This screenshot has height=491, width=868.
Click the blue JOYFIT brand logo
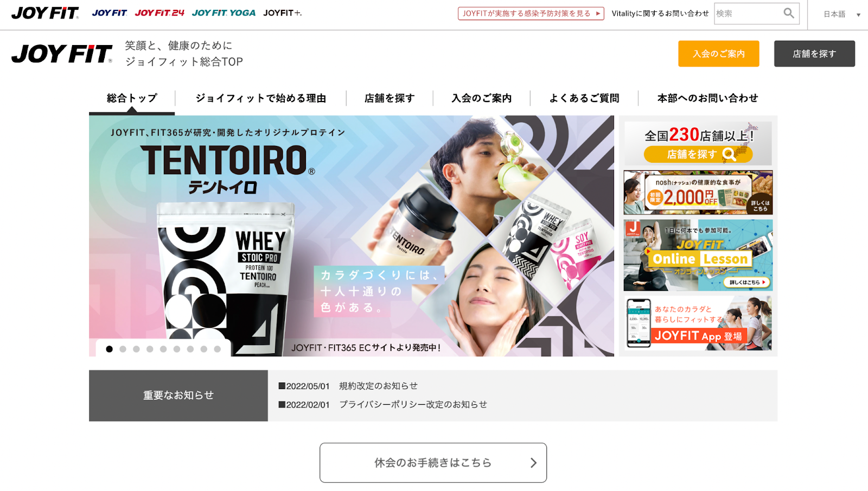[x=110, y=12]
